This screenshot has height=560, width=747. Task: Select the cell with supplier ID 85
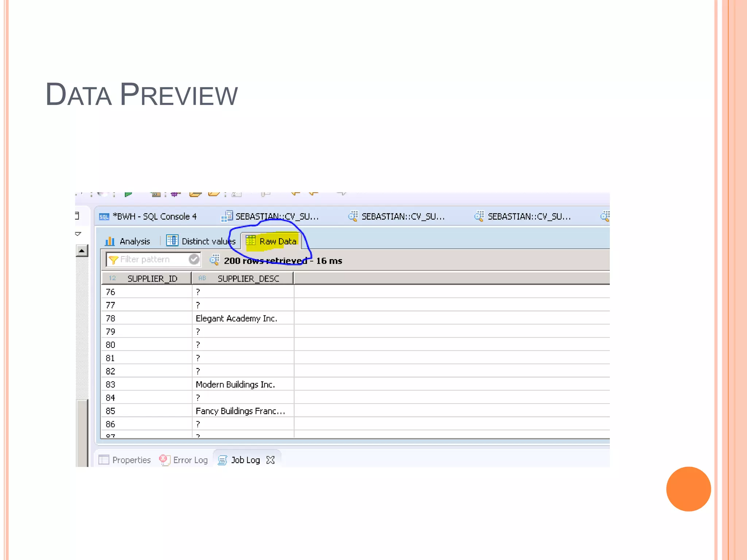147,411
